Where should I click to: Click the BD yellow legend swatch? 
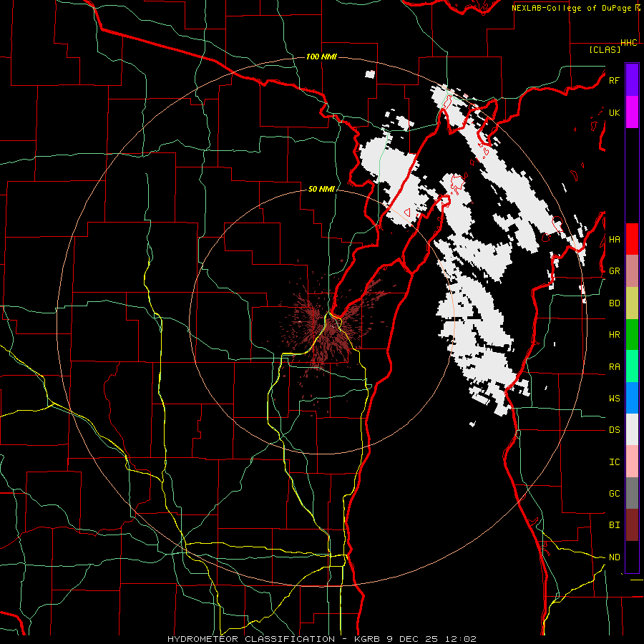[632, 303]
